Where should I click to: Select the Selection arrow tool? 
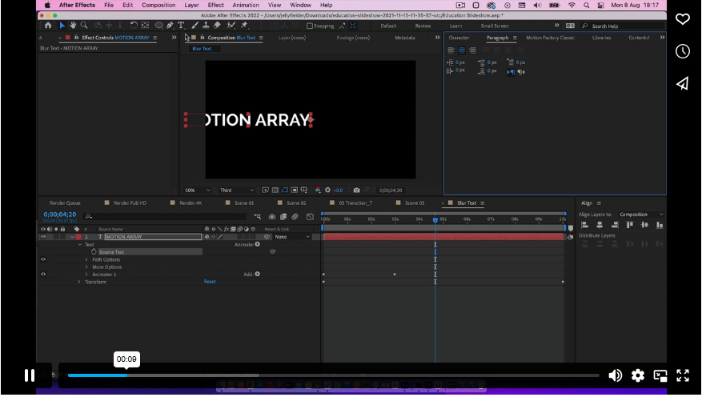click(x=62, y=26)
